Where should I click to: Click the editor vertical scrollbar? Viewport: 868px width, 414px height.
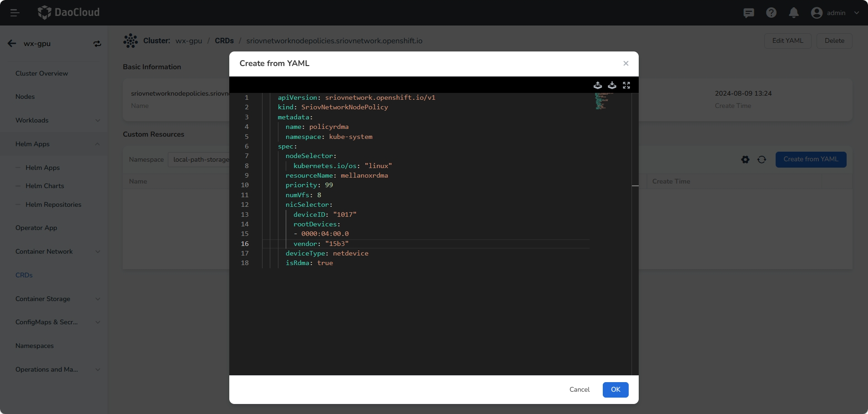[635, 186]
